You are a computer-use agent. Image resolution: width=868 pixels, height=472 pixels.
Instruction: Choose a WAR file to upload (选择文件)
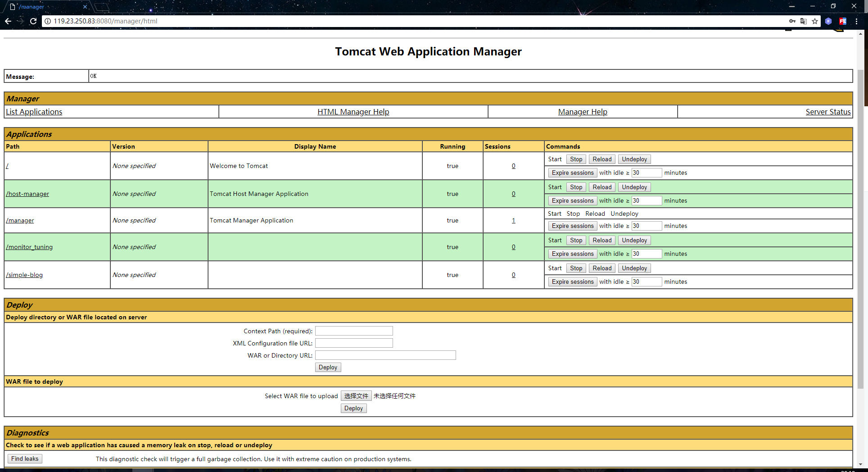(356, 396)
